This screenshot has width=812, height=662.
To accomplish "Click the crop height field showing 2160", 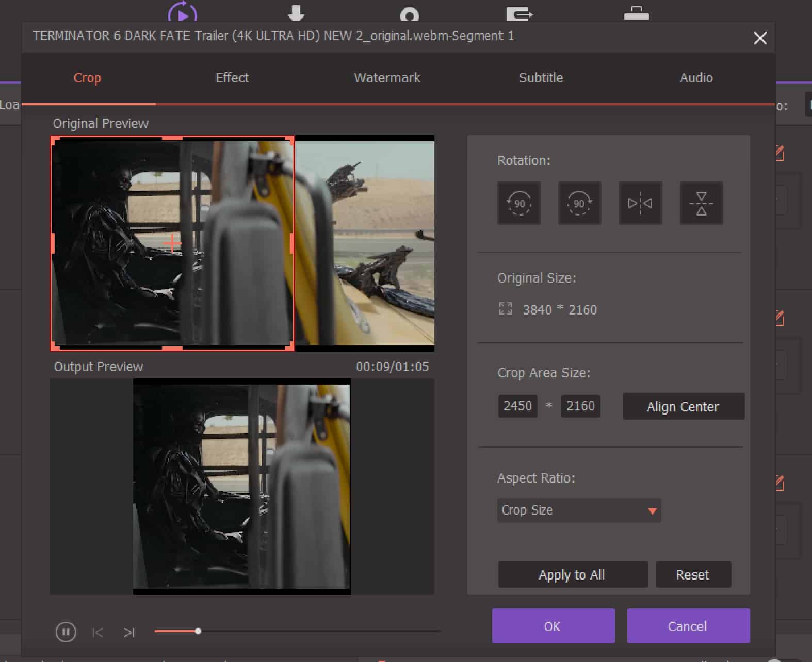I will (x=580, y=406).
